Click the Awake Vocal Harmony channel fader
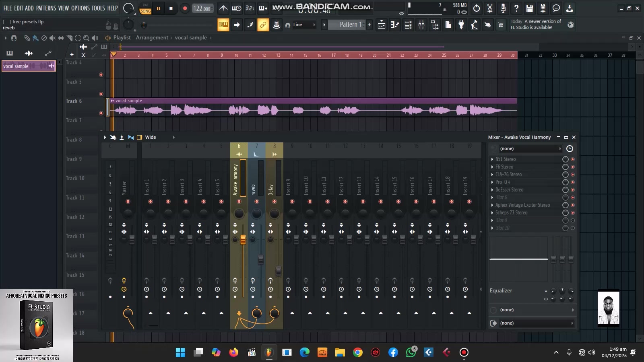Image resolution: width=644 pixels, height=362 pixels. [x=243, y=240]
